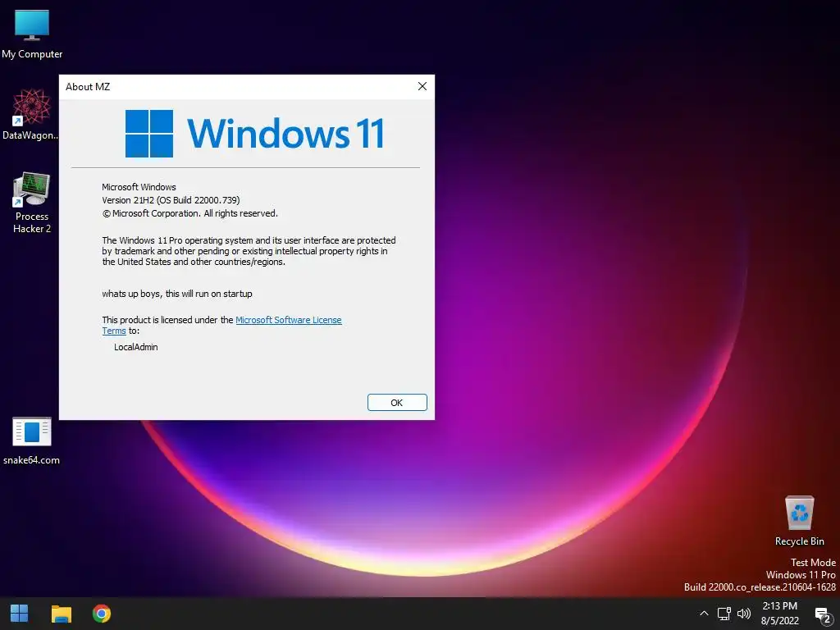
Task: Click the About MZ title bar text
Action: [88, 87]
